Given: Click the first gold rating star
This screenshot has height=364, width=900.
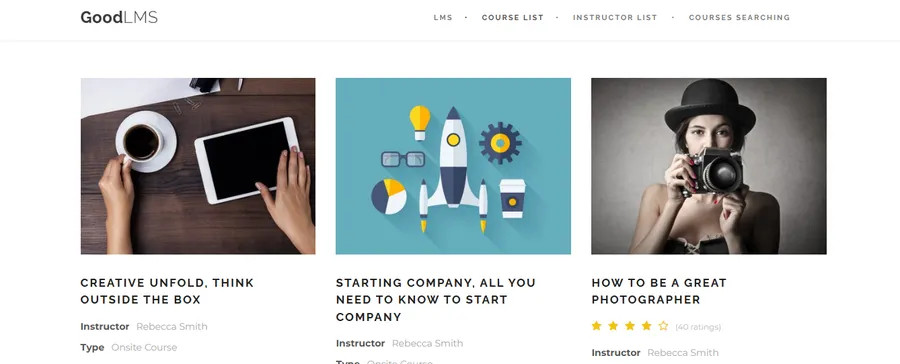Looking at the screenshot, I should pos(596,326).
